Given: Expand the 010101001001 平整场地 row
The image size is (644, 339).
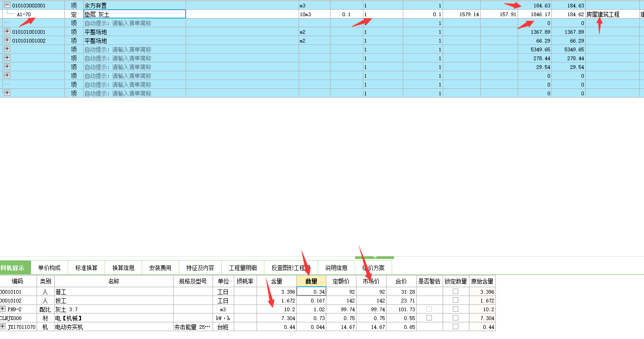Looking at the screenshot, I should (7, 32).
